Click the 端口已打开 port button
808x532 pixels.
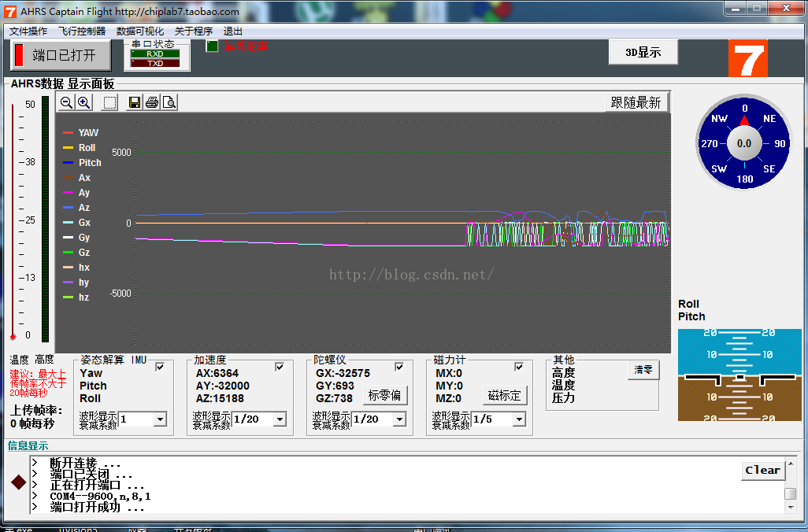[61, 55]
